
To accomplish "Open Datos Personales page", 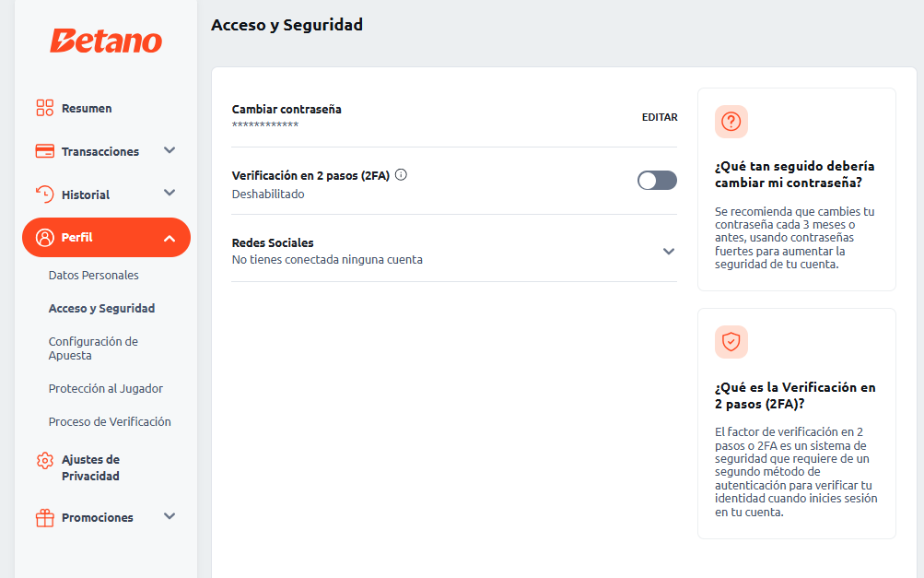I will pyautogui.click(x=94, y=276).
